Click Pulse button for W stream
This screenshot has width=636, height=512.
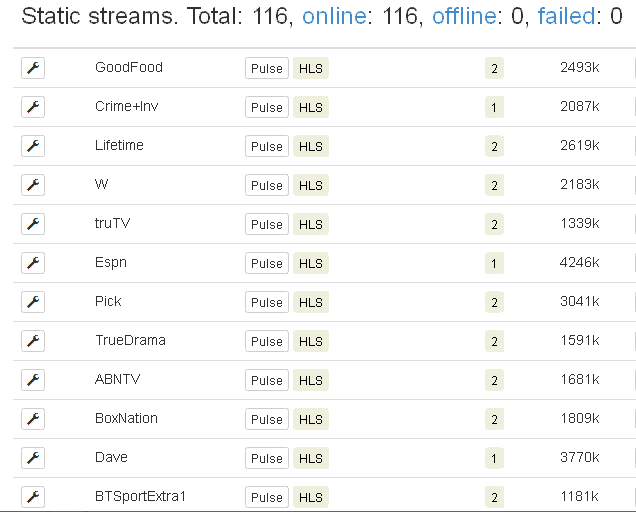[267, 185]
